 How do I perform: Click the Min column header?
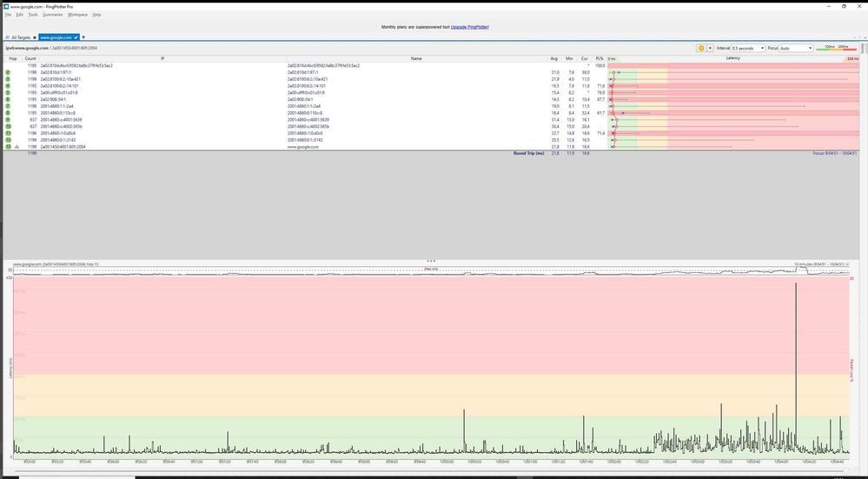569,58
